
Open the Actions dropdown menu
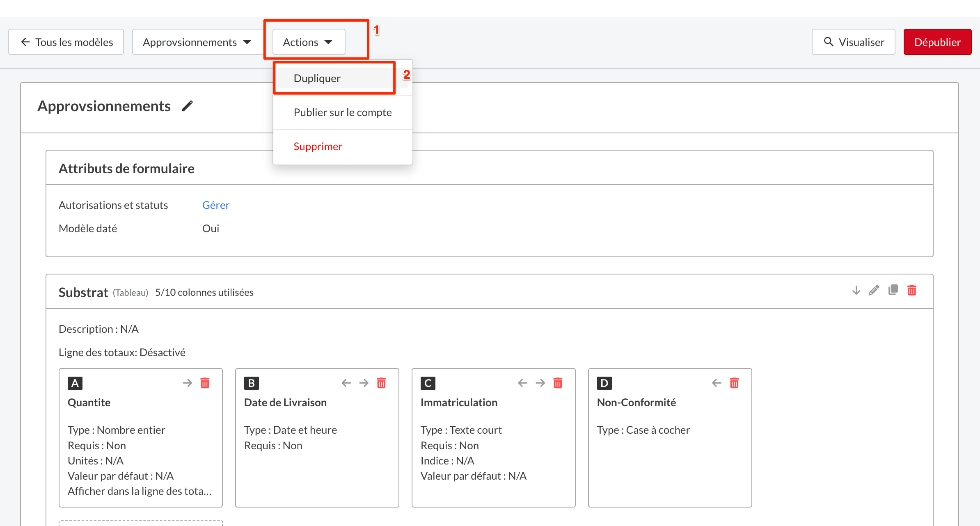[x=309, y=42]
